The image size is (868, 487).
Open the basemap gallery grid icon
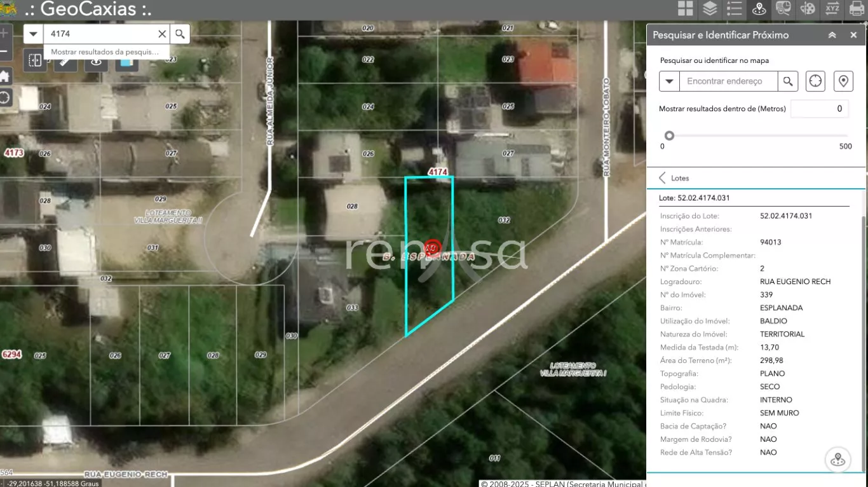tap(685, 9)
